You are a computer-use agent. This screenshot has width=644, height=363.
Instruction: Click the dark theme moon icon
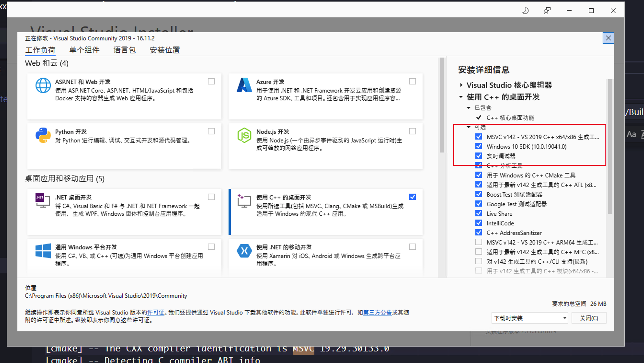[525, 11]
